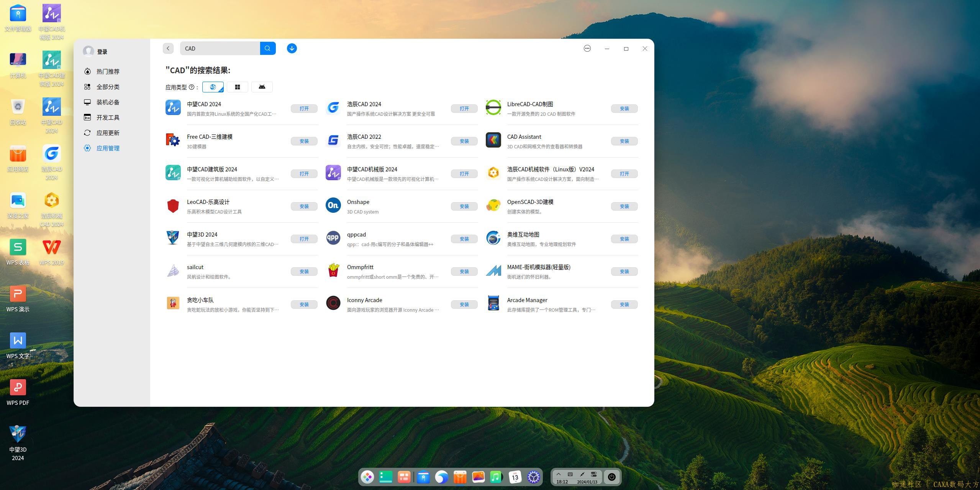
Task: Click the power button in the dock
Action: [x=611, y=477]
